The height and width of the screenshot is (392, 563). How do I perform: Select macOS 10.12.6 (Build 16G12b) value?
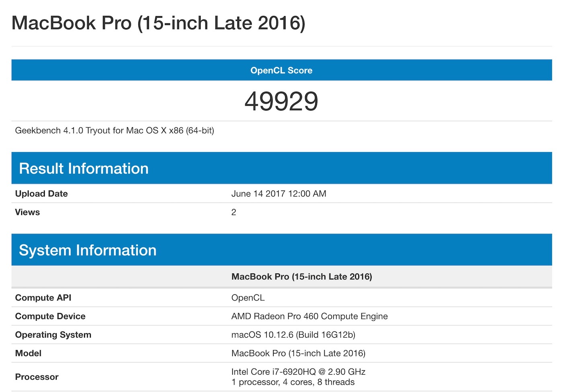coord(293,335)
